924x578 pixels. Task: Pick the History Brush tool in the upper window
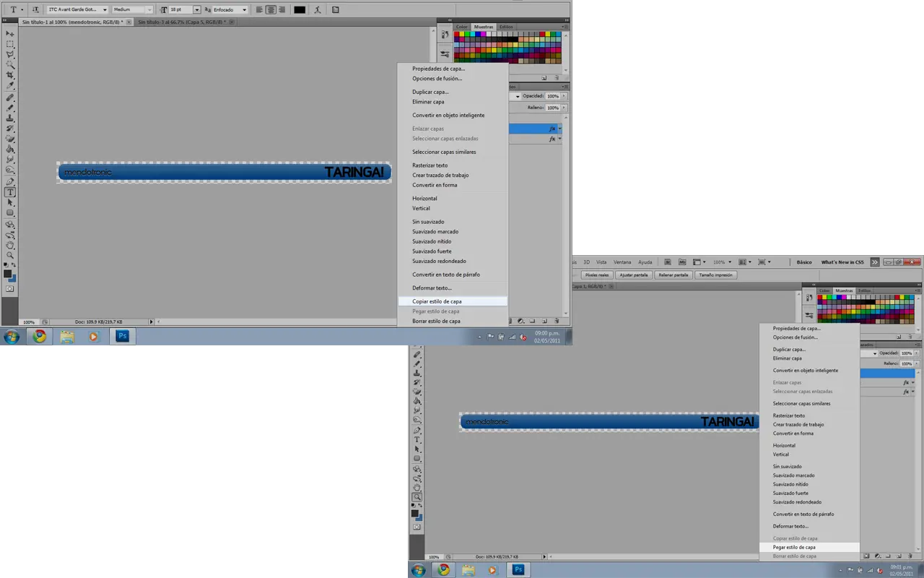point(10,129)
